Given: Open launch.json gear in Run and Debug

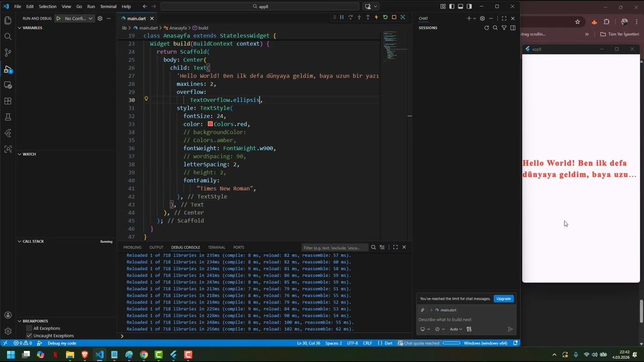Looking at the screenshot, I should pyautogui.click(x=100, y=19).
